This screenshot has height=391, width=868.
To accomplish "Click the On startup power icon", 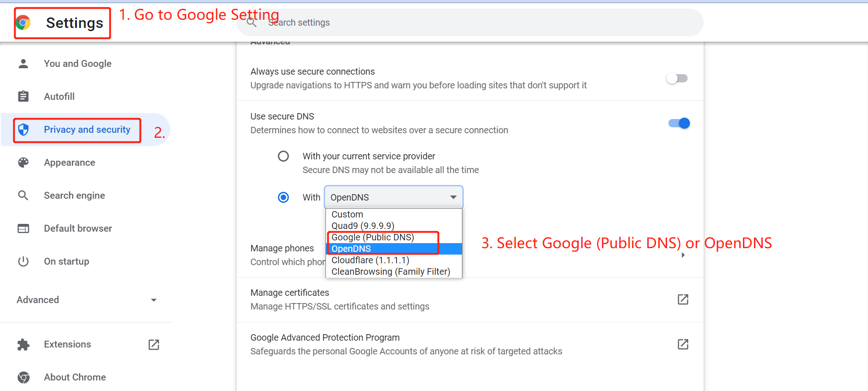I will point(23,261).
